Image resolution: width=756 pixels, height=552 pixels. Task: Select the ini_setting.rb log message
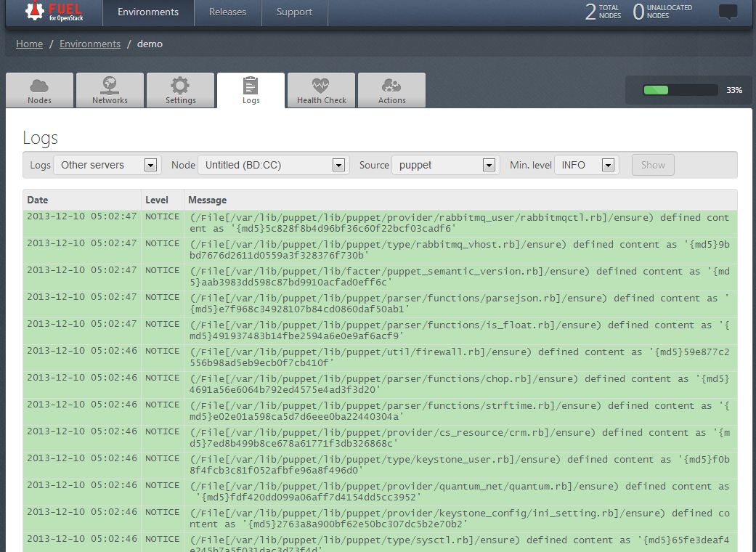(460, 519)
